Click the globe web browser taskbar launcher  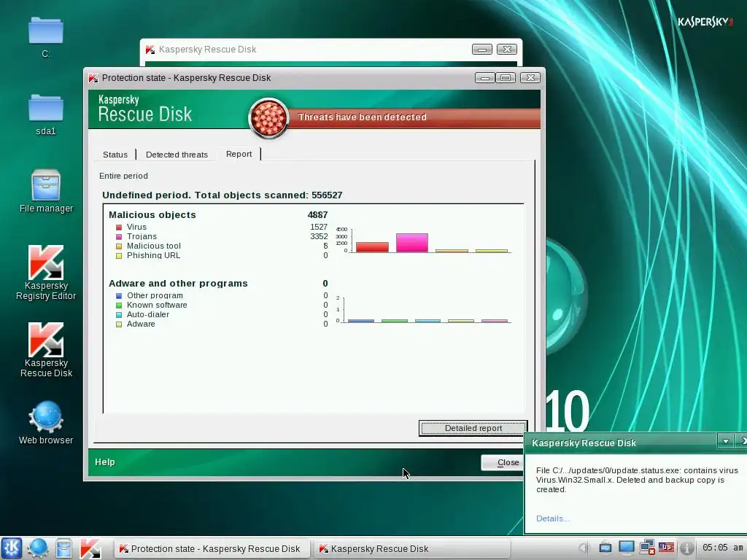click(38, 548)
